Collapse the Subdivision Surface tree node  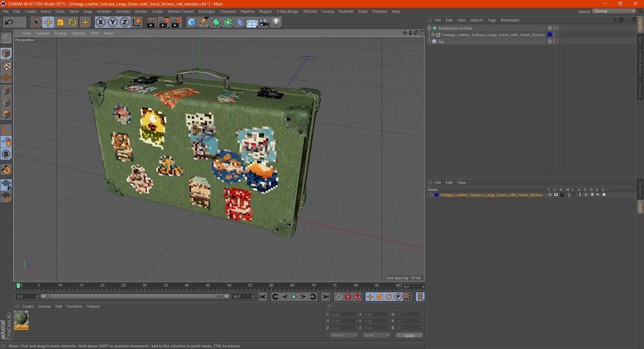tap(429, 28)
